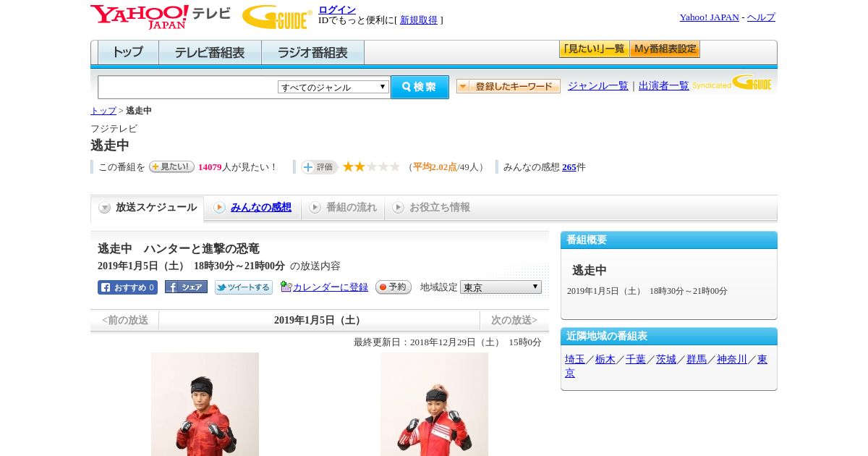This screenshot has height=456, width=868.
Task: Click the 評価 plus rating icon
Action: coord(319,167)
